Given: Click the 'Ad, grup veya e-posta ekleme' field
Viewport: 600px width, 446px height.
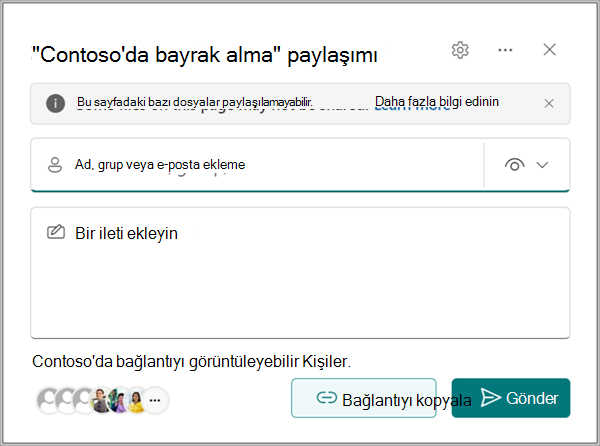Looking at the screenshot, I should 257,165.
